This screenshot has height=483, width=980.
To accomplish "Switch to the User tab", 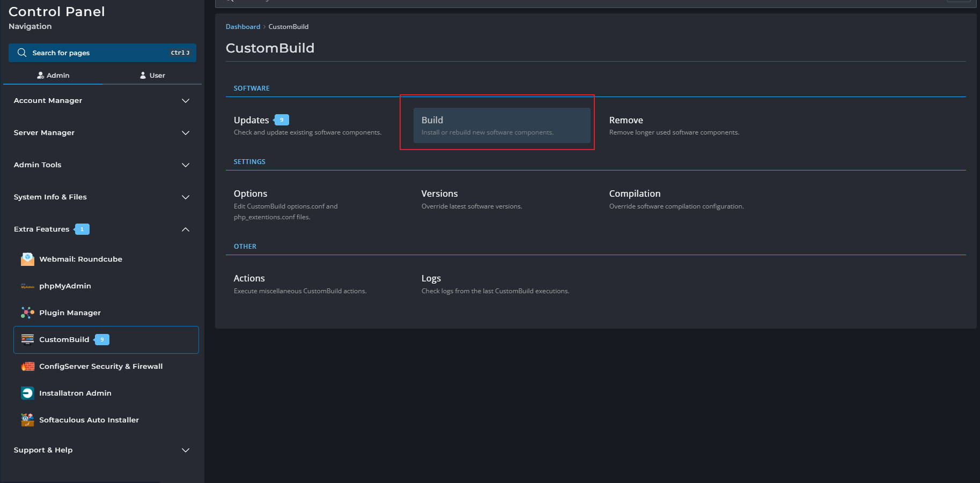I will point(152,76).
